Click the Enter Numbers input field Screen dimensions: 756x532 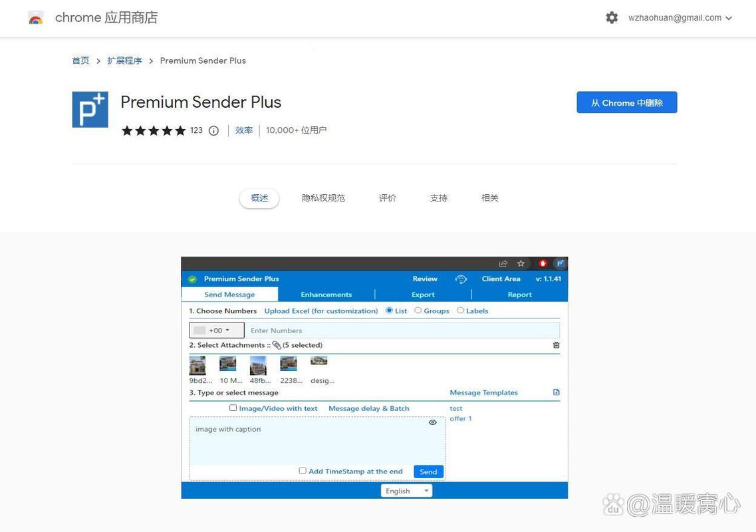[x=402, y=331]
